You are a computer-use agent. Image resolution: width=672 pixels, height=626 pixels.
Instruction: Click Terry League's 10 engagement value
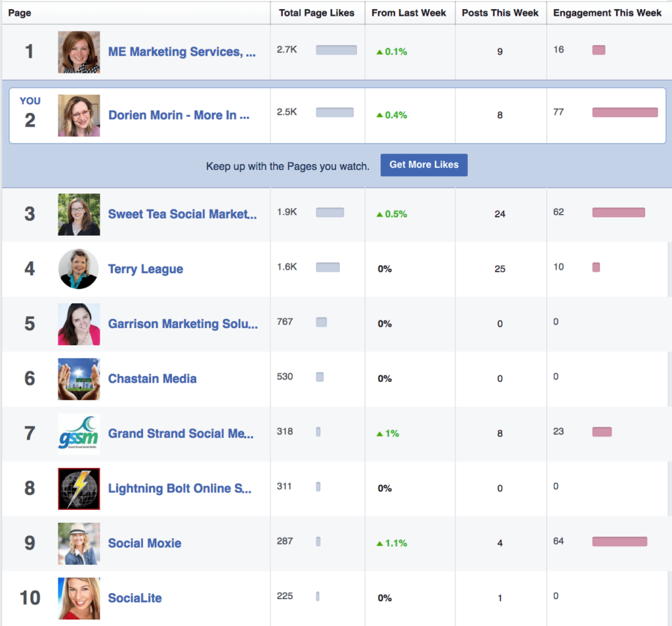point(558,267)
